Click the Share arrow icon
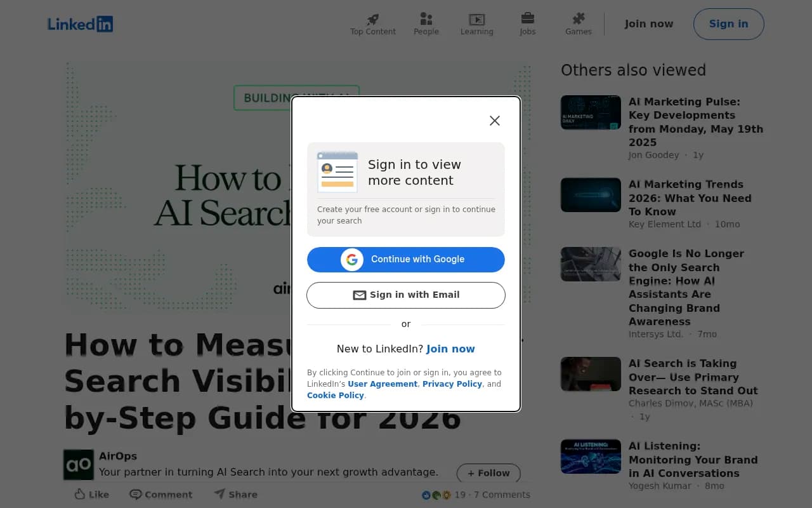 coord(219,493)
